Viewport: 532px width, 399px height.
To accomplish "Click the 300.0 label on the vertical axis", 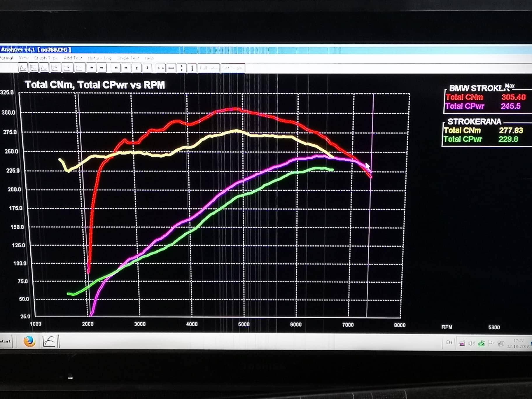I will (8, 113).
